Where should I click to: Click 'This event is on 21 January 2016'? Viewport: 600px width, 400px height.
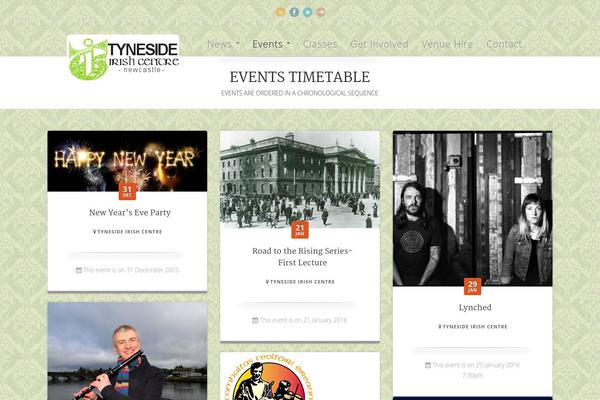[303, 320]
